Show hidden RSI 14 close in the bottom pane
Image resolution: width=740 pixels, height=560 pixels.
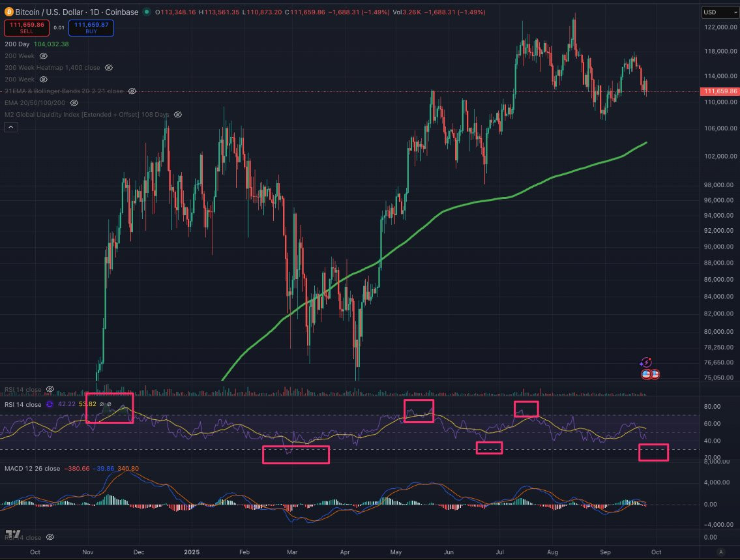click(x=50, y=537)
